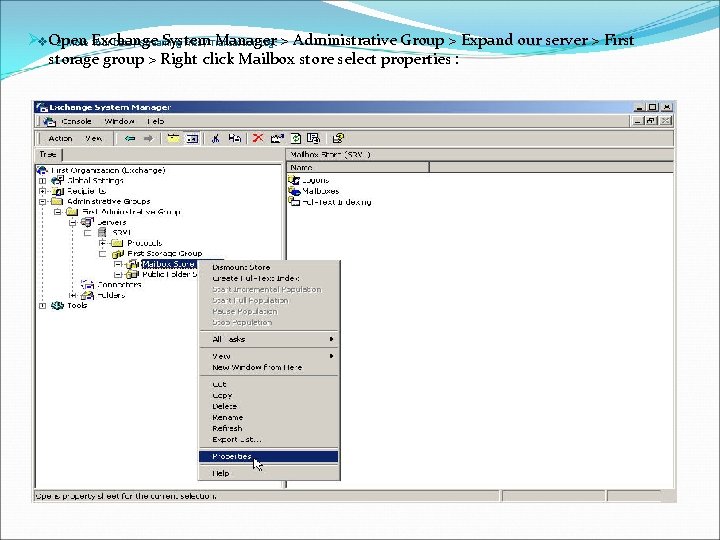Select the Folders tree item label

coord(111,295)
